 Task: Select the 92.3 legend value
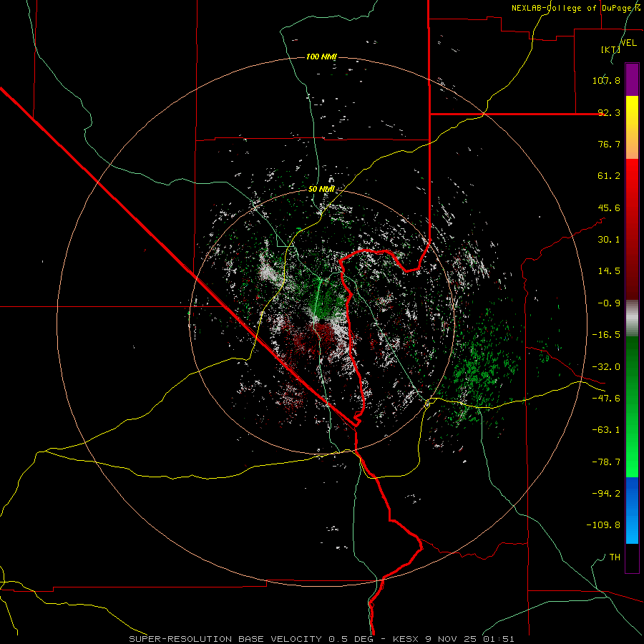[x=609, y=112]
